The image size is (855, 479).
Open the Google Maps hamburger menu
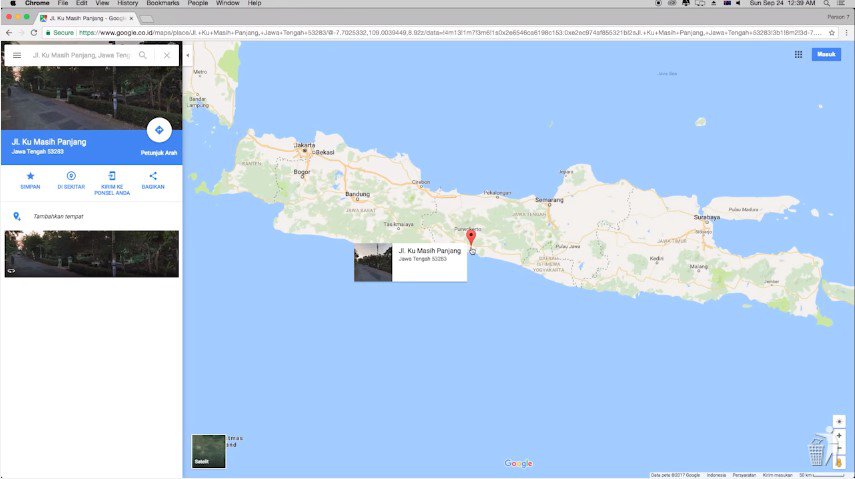[x=17, y=55]
